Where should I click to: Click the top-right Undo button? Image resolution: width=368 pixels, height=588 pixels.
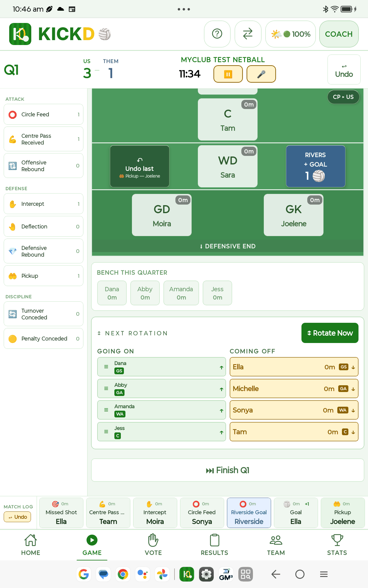click(344, 70)
